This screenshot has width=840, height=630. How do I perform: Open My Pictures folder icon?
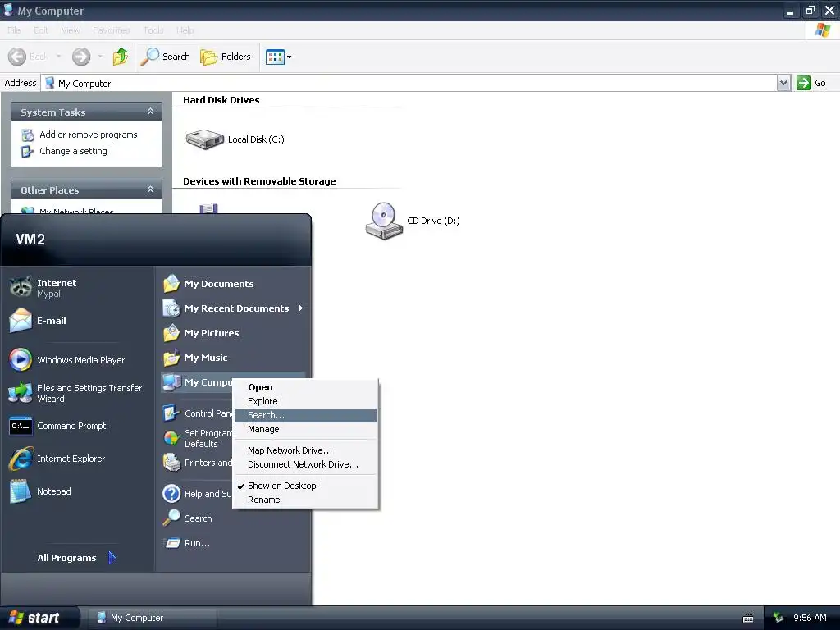point(171,333)
